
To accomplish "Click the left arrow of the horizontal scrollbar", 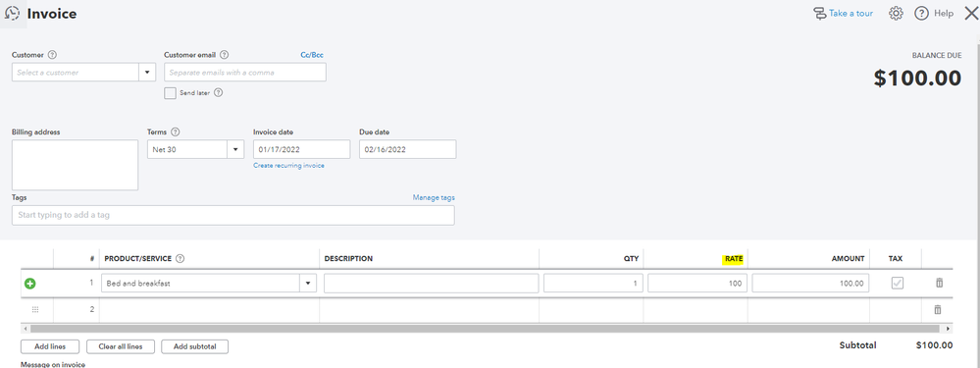I will [26, 328].
